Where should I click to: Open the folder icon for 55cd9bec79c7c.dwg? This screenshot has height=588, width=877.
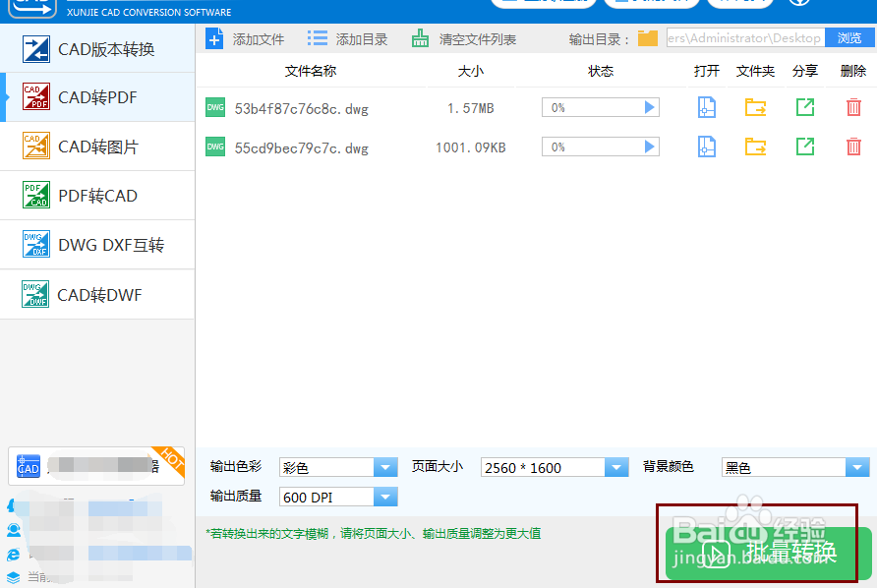(x=755, y=146)
